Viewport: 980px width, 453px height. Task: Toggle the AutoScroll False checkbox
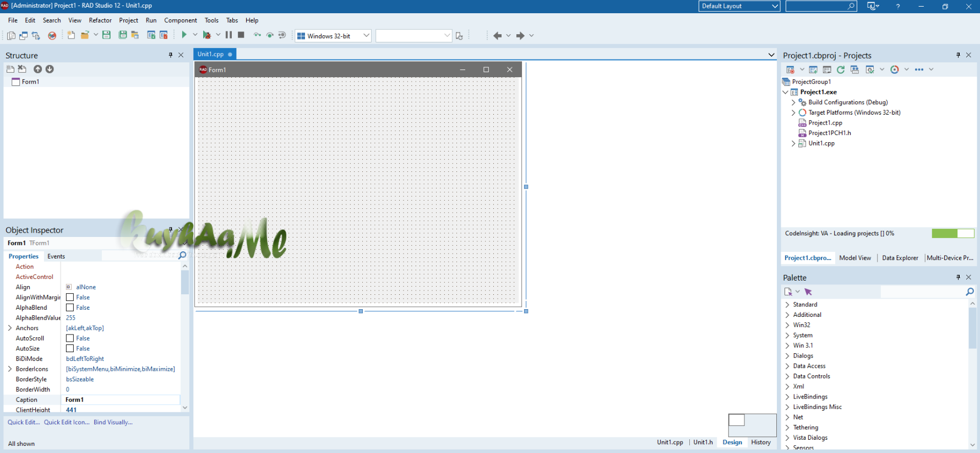[70, 338]
